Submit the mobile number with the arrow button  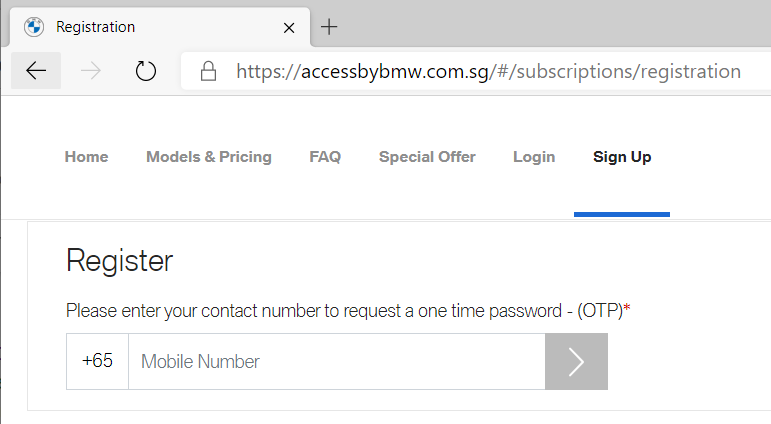coord(576,362)
